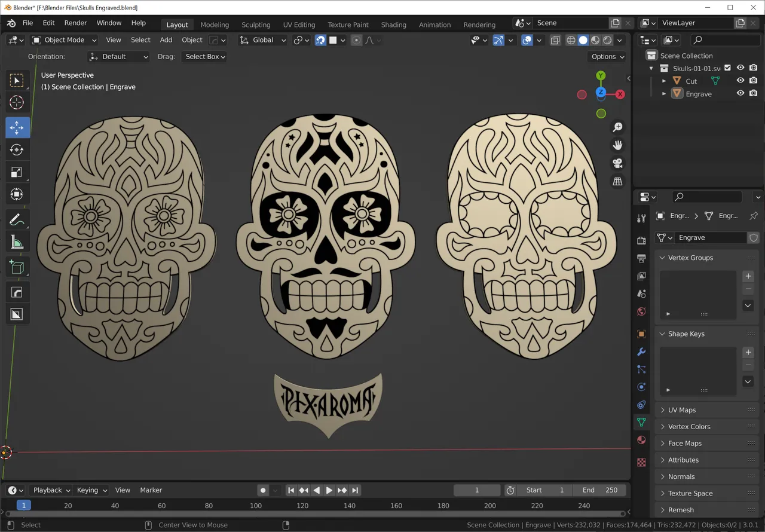
Task: Click the red X axis gizmo
Action: (x=620, y=94)
